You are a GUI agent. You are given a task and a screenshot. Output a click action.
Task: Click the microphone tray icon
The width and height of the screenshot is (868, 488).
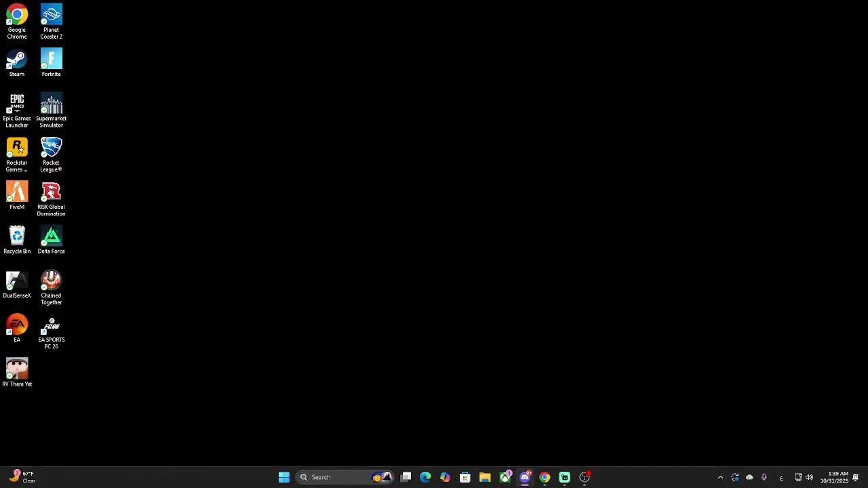(x=764, y=477)
